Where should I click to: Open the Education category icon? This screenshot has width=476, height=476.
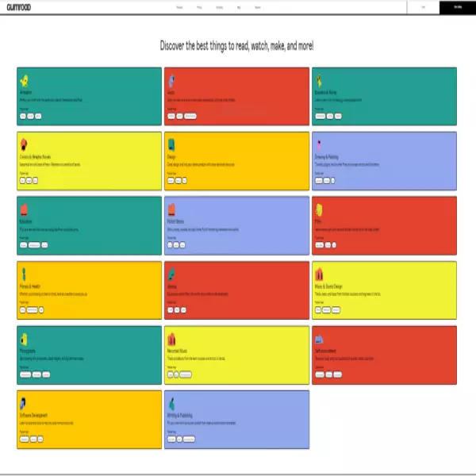tap(25, 209)
